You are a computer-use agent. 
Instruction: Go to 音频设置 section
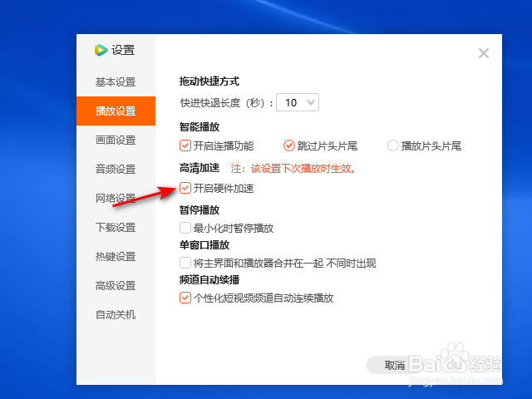pos(116,169)
